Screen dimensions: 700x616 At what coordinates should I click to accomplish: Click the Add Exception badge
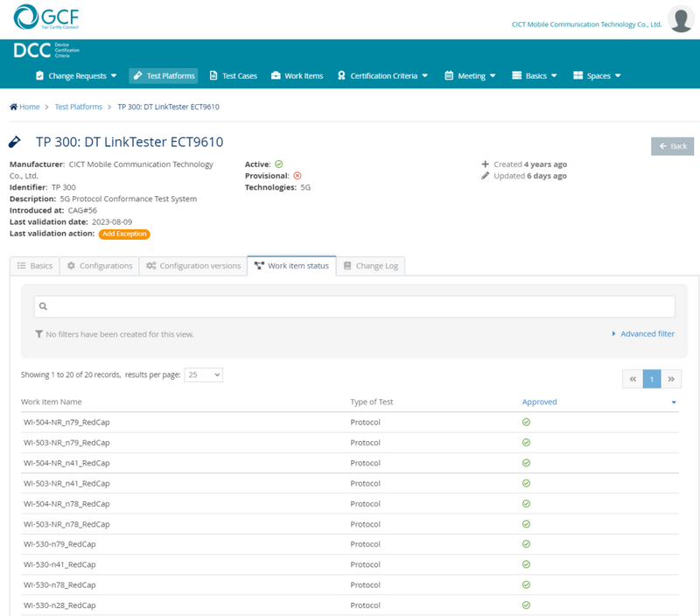(x=123, y=234)
